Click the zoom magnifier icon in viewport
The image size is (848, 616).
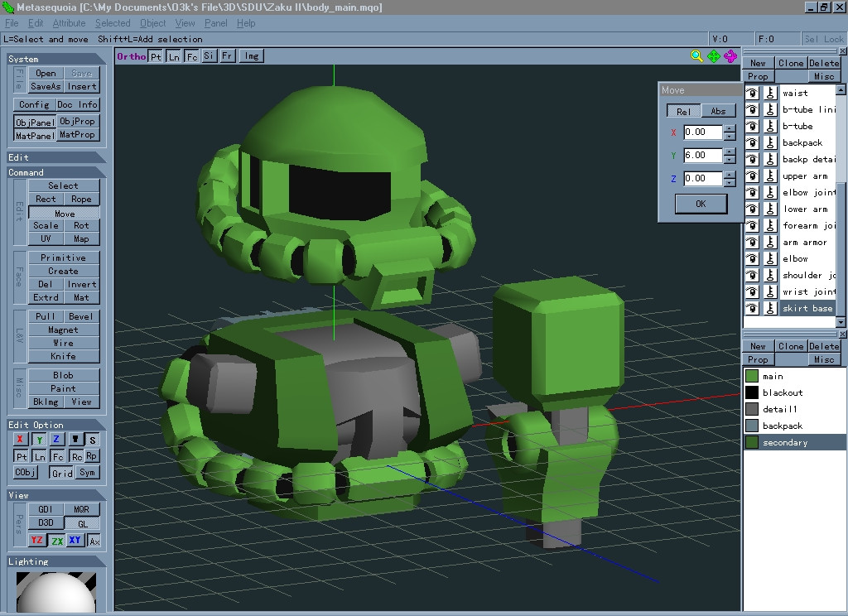point(696,55)
